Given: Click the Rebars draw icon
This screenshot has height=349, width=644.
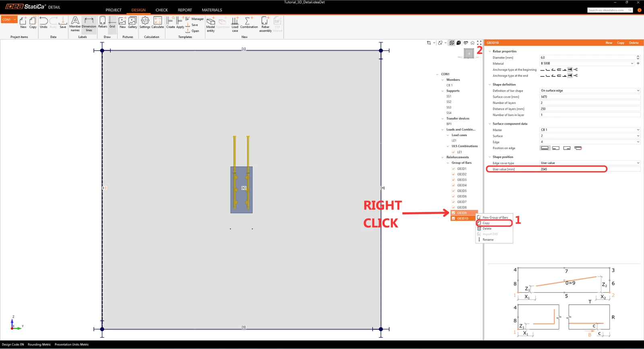Looking at the screenshot, I should coord(103,23).
